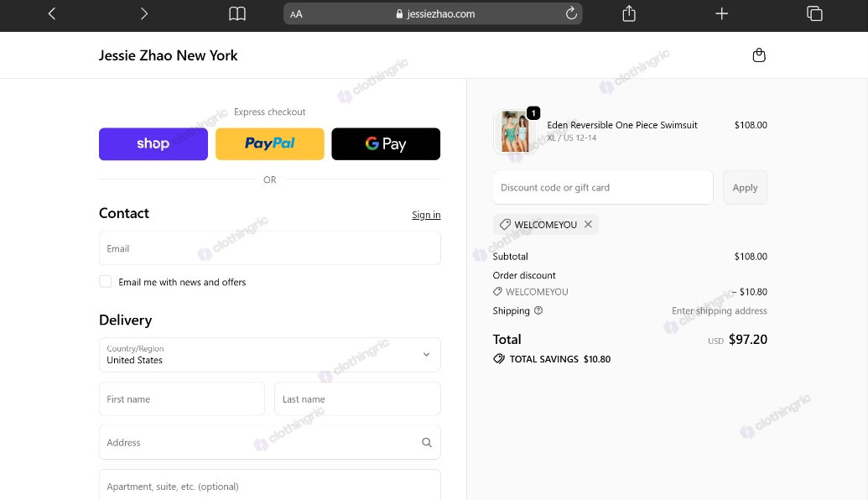Click the Eden swimsuit product thumbnail
This screenshot has height=500, width=868.
pos(515,132)
